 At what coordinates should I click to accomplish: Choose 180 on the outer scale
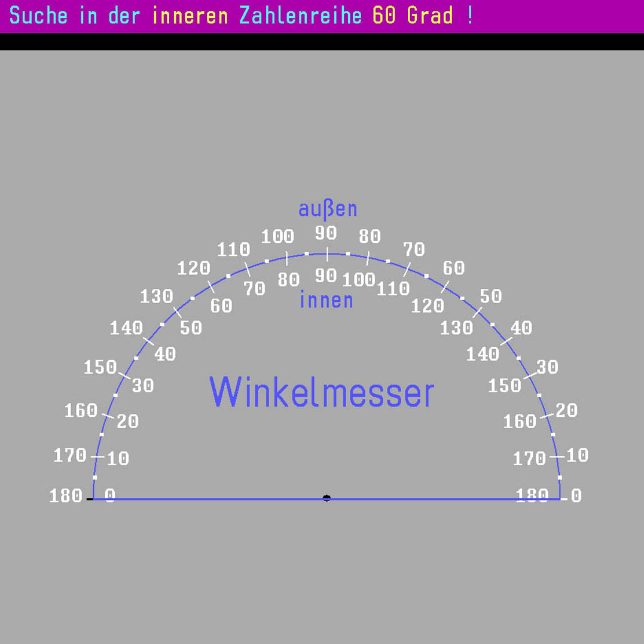tap(66, 496)
